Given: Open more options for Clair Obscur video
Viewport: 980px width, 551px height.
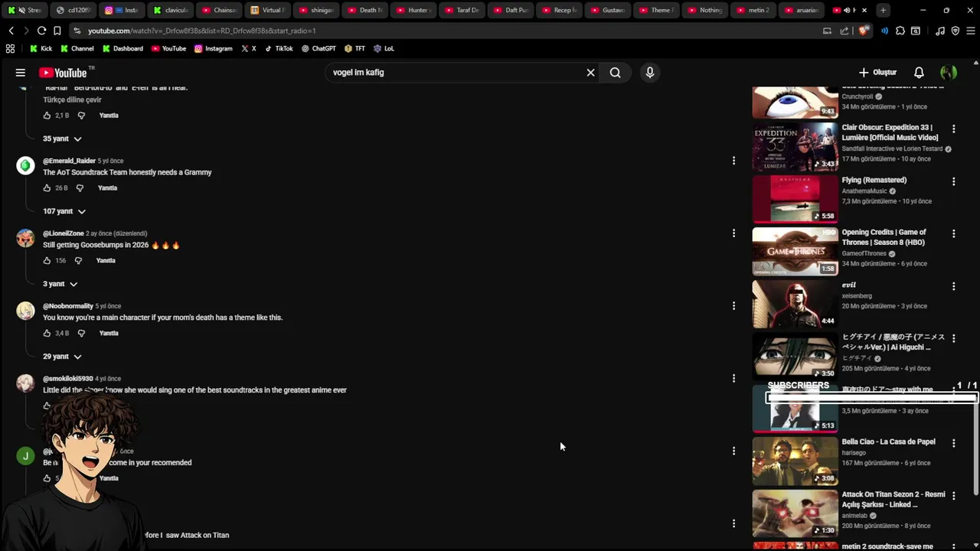Looking at the screenshot, I should point(953,129).
